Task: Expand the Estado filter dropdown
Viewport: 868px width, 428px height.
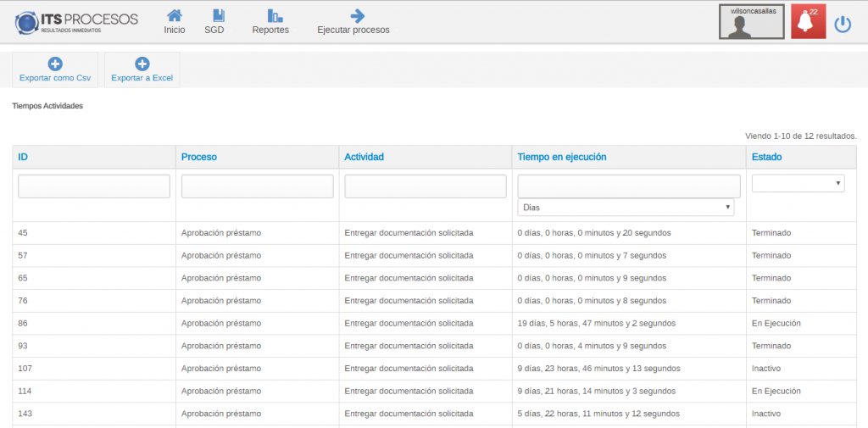Action: (x=798, y=183)
